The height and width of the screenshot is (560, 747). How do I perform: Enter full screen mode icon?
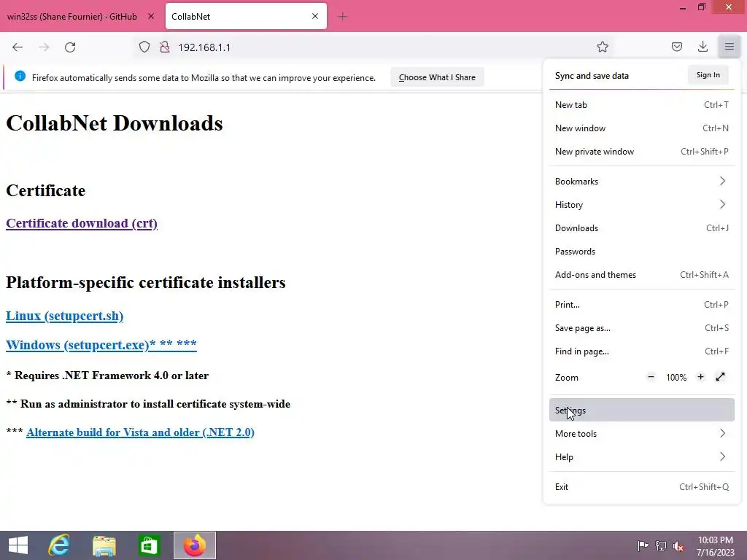click(x=720, y=377)
